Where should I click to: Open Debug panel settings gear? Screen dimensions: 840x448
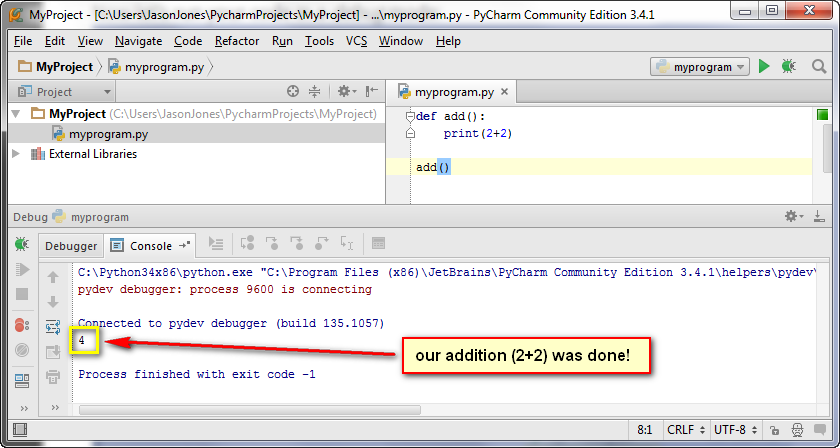[794, 216]
